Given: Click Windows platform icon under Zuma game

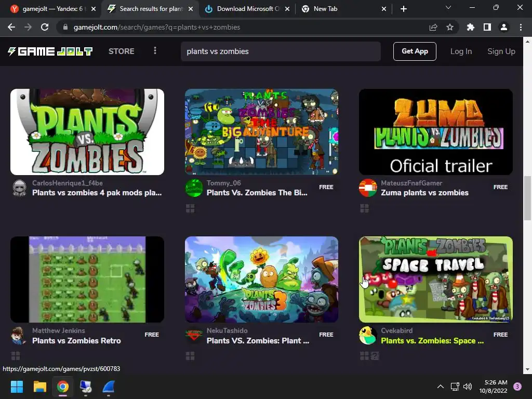Looking at the screenshot, I should point(364,208).
